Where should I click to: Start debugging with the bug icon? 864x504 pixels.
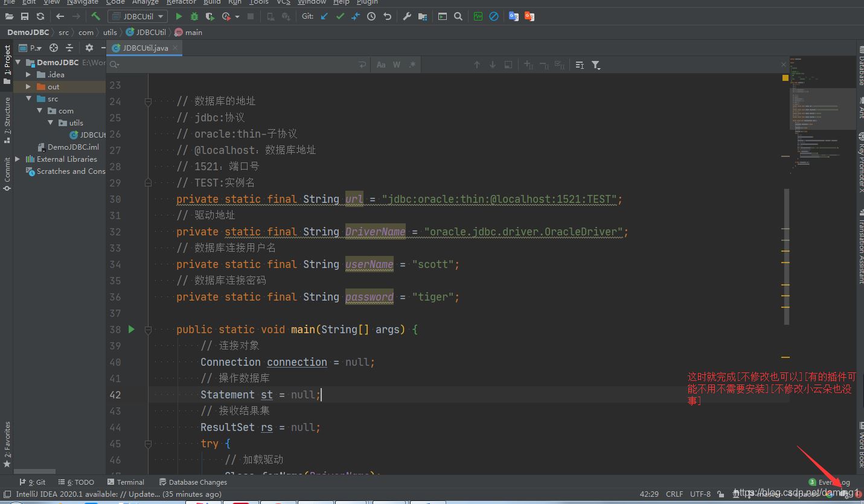pyautogui.click(x=194, y=16)
